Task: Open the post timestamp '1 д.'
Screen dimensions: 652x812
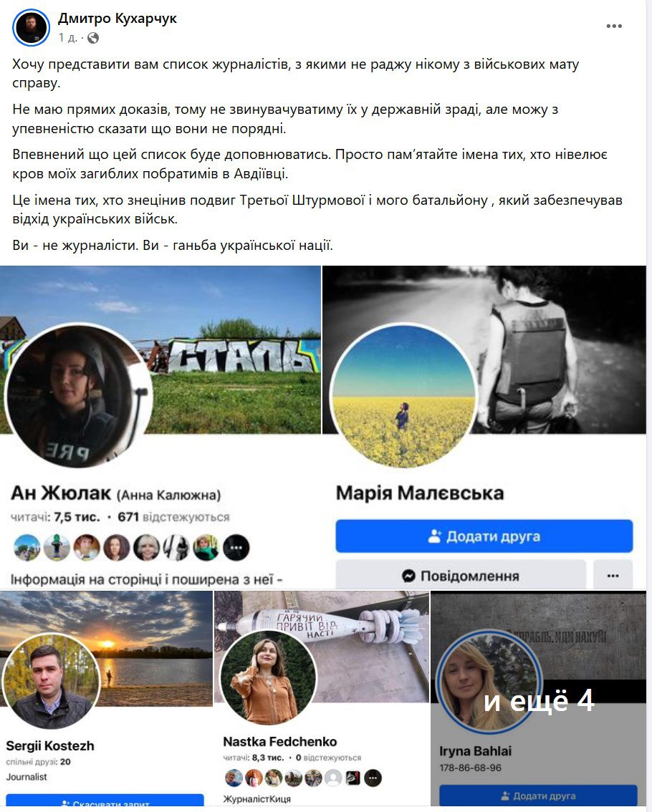Action: click(x=68, y=38)
